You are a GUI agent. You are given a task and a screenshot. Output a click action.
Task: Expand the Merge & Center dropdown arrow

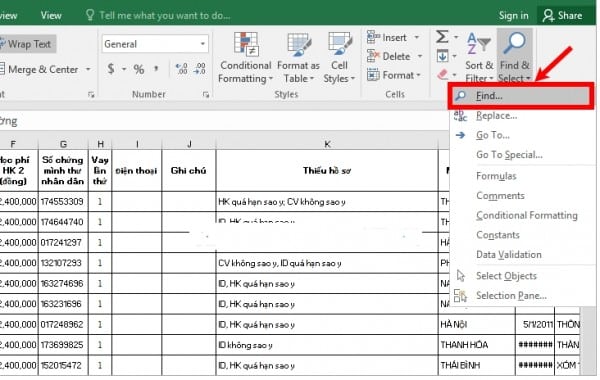[88, 69]
